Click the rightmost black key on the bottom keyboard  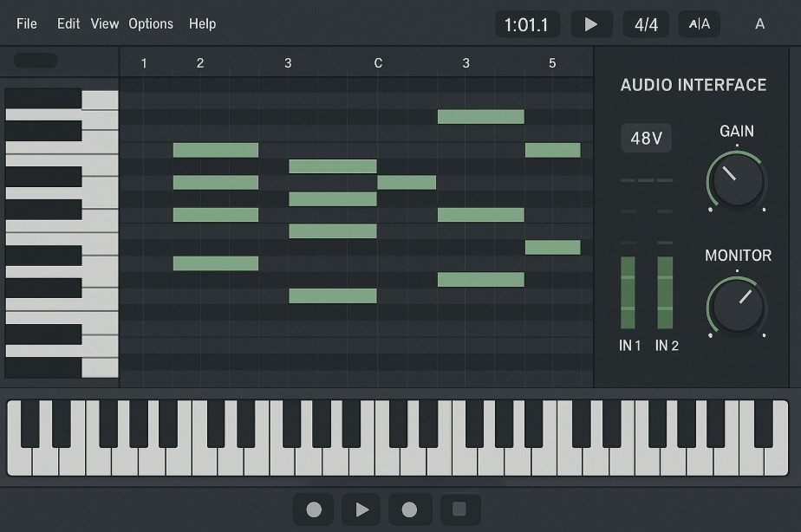(763, 424)
